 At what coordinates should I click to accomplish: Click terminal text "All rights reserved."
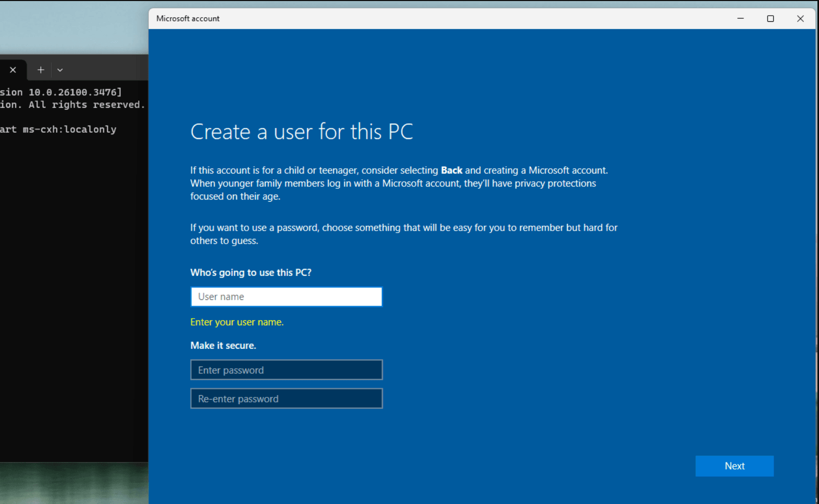[x=86, y=105]
